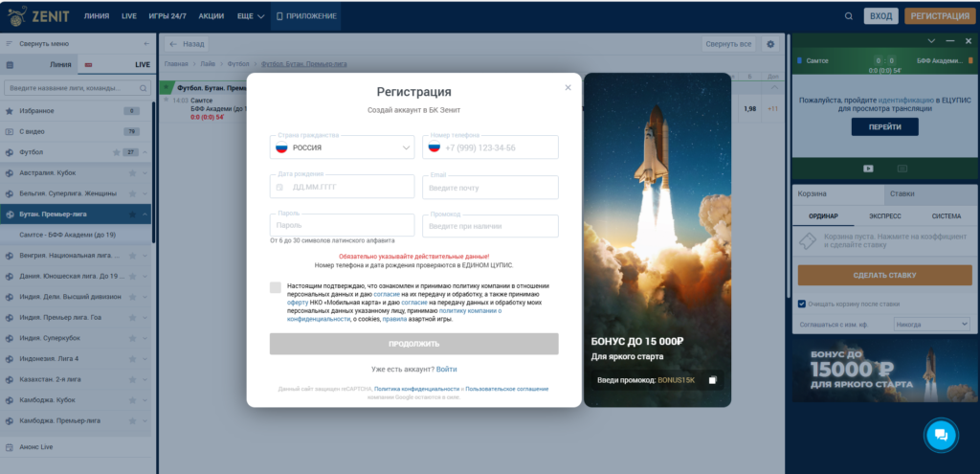Click the Email input field
980x474 pixels.
(490, 188)
